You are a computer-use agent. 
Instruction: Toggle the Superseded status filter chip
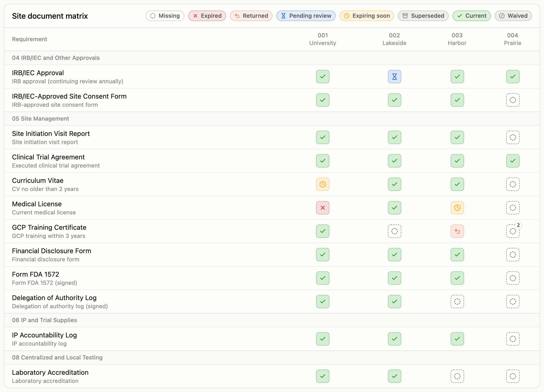pyautogui.click(x=423, y=16)
